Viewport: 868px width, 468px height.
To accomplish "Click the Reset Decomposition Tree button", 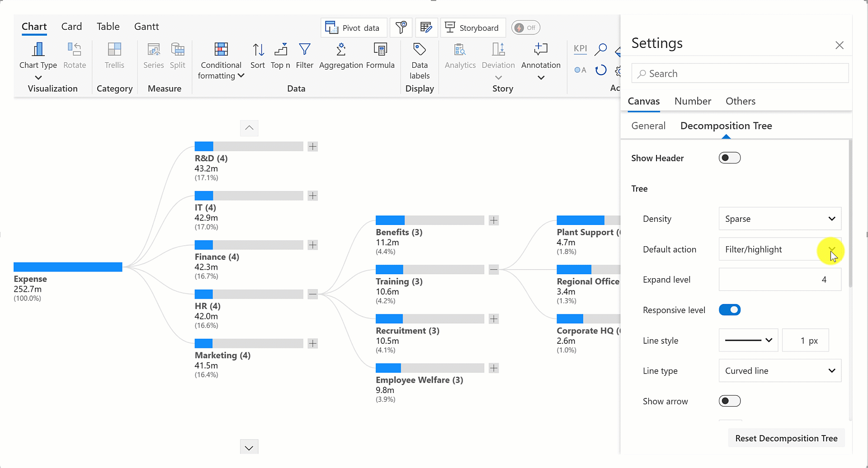I will click(786, 438).
